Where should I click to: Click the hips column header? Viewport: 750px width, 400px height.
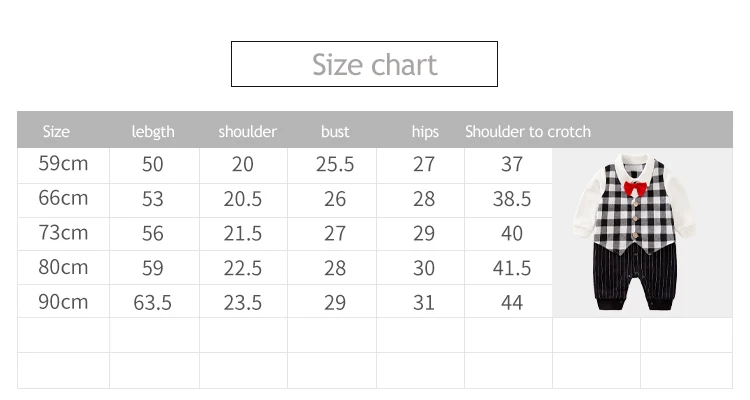coord(425,131)
